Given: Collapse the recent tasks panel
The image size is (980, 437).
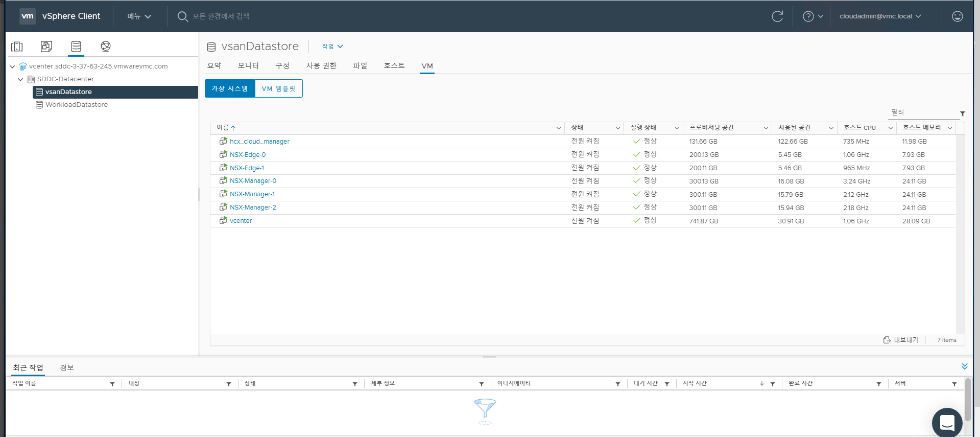Looking at the screenshot, I should click(964, 366).
